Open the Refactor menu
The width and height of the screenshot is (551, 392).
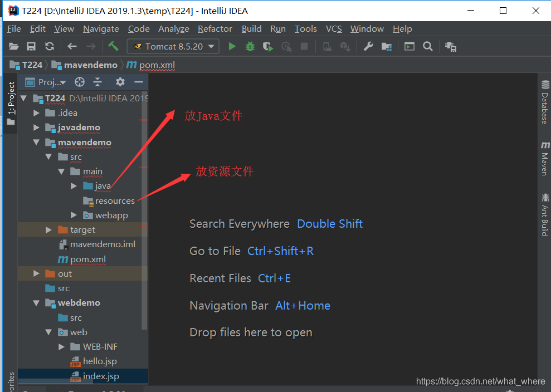[x=215, y=29]
